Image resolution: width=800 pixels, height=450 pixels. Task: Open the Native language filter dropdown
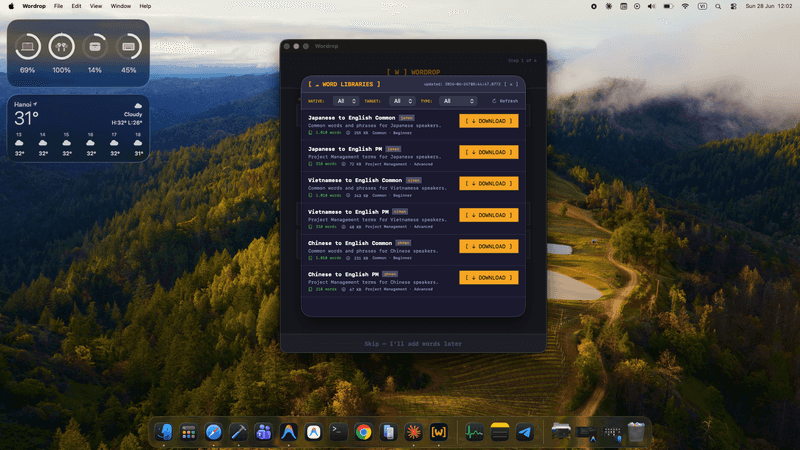coord(345,101)
